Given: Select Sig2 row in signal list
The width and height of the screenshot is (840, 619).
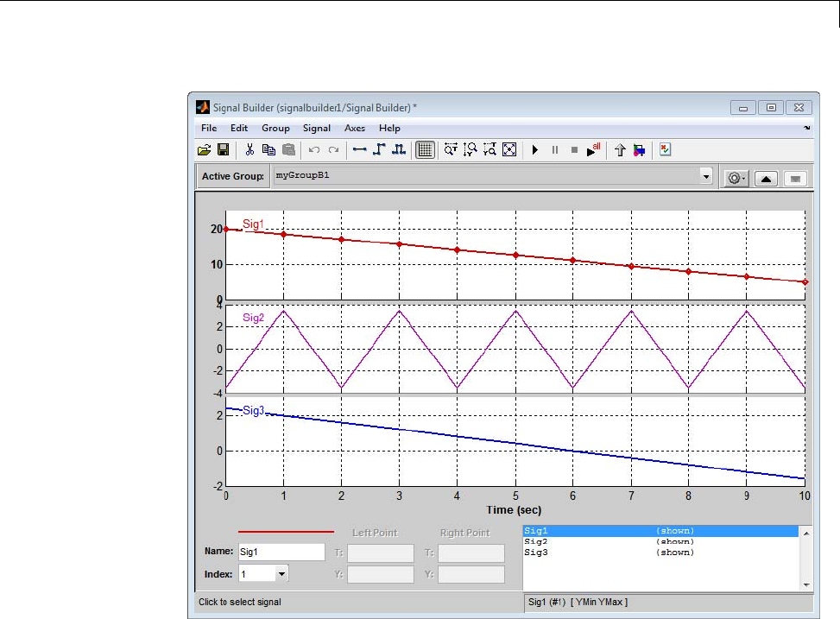Looking at the screenshot, I should pyautogui.click(x=661, y=542).
